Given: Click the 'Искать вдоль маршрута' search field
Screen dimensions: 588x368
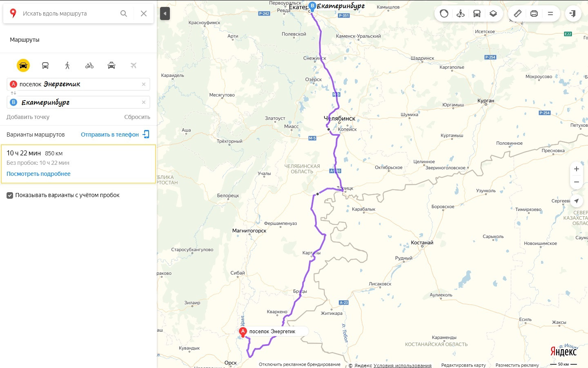Looking at the screenshot, I should coord(68,13).
